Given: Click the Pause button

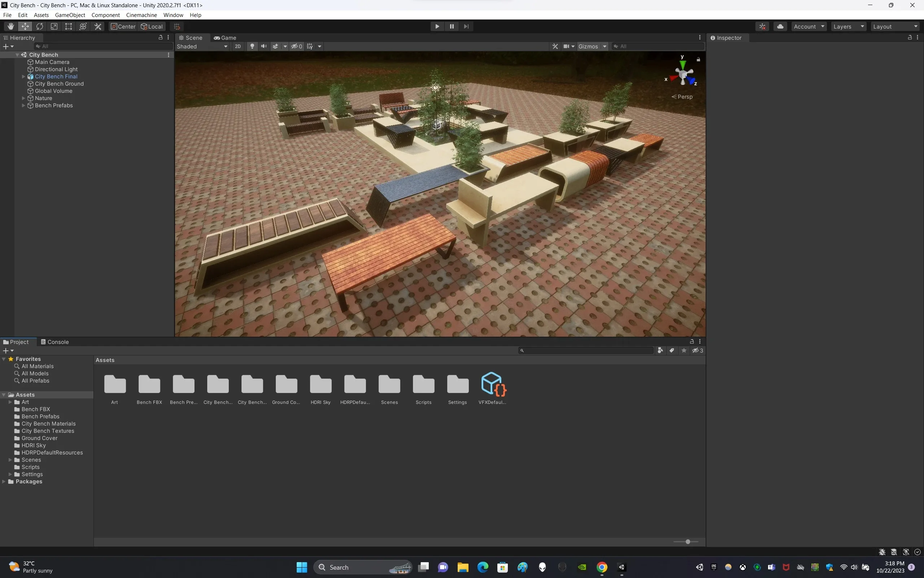Looking at the screenshot, I should [x=452, y=26].
